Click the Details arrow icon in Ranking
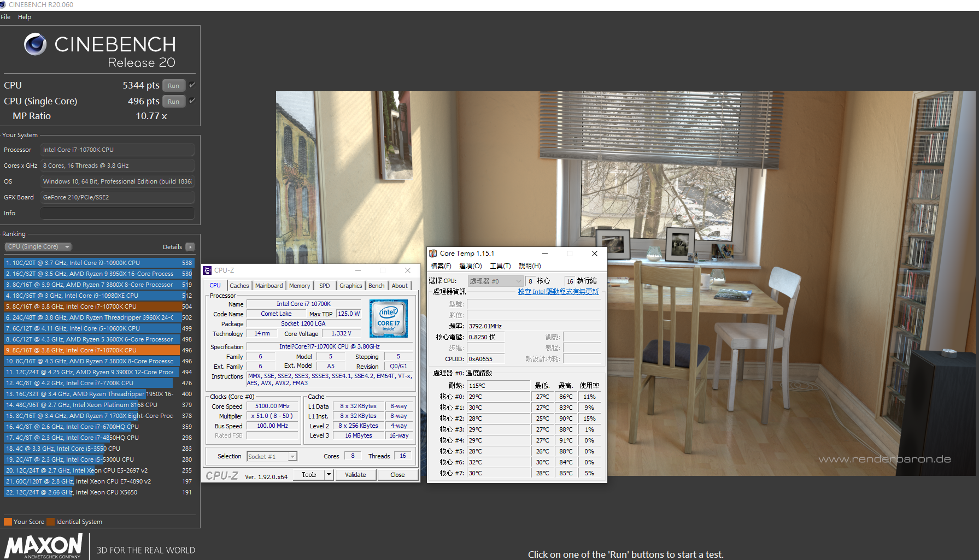979x560 pixels. pyautogui.click(x=190, y=247)
